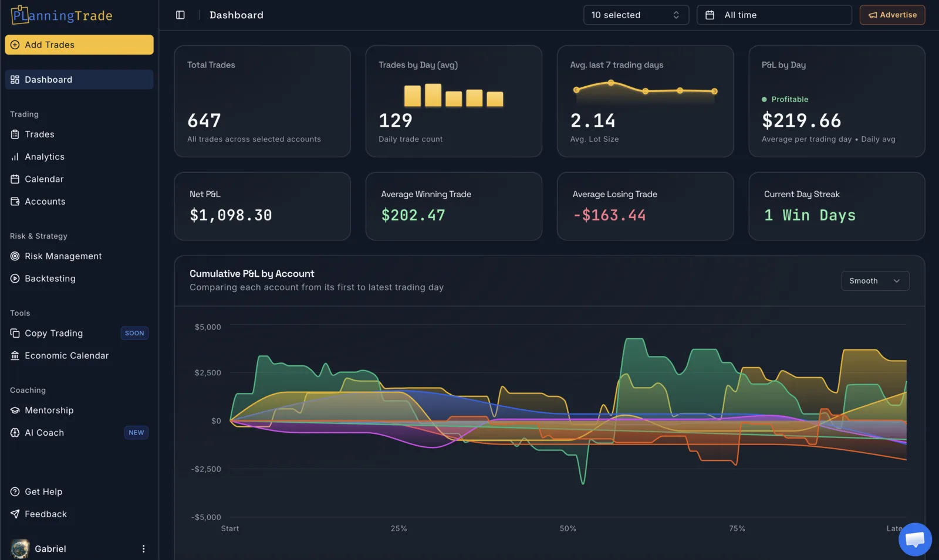The width and height of the screenshot is (939, 560).
Task: Open the Calendar page
Action: [x=79, y=179]
